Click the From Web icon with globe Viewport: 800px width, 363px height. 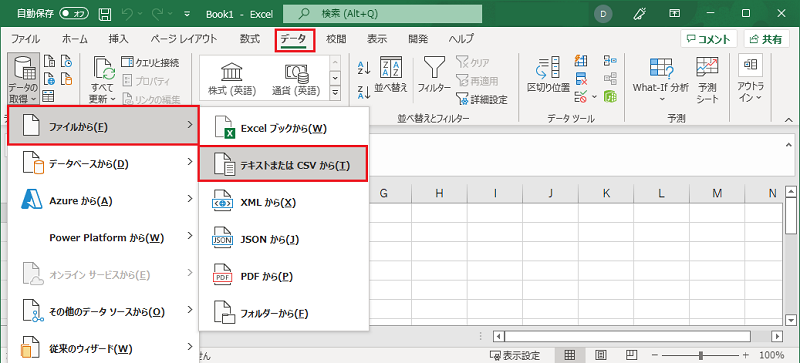49,79
